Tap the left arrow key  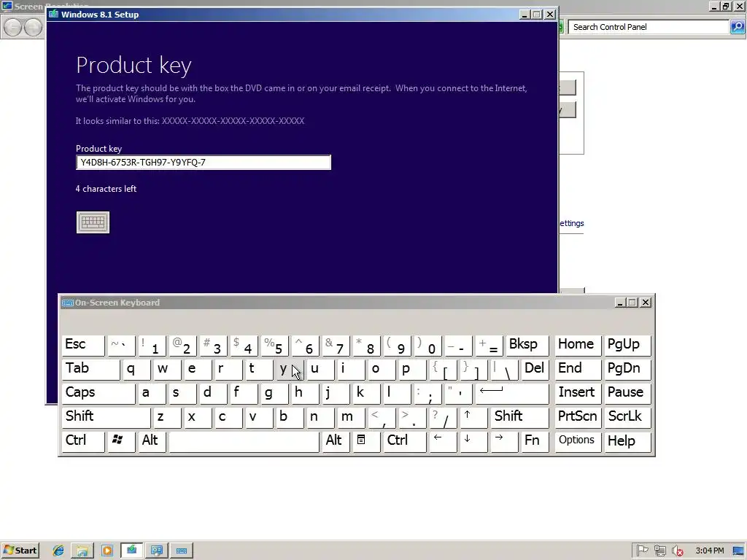pos(443,440)
